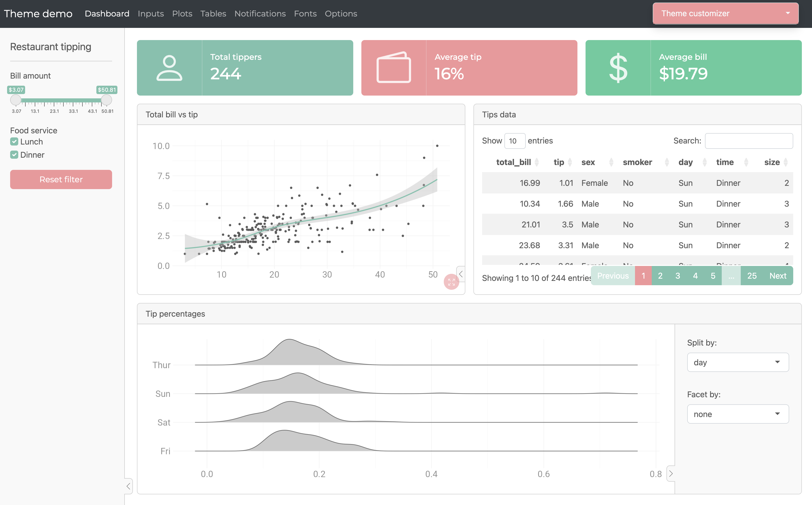
Task: Sort the table by total_bill column arrows
Action: [x=537, y=162]
